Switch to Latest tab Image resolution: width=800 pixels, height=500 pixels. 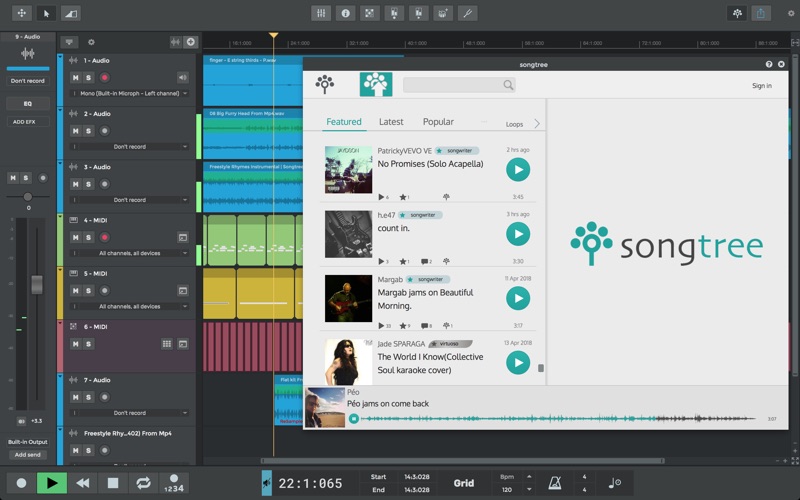pyautogui.click(x=391, y=121)
